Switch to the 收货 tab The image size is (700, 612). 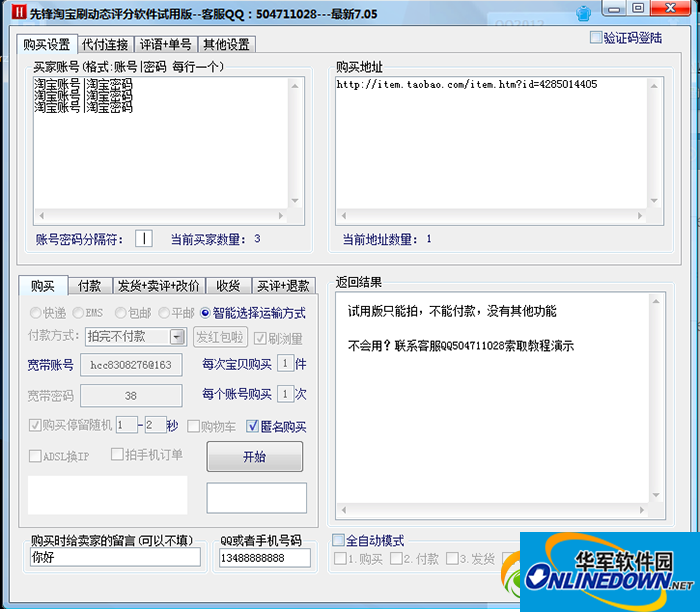(x=228, y=286)
